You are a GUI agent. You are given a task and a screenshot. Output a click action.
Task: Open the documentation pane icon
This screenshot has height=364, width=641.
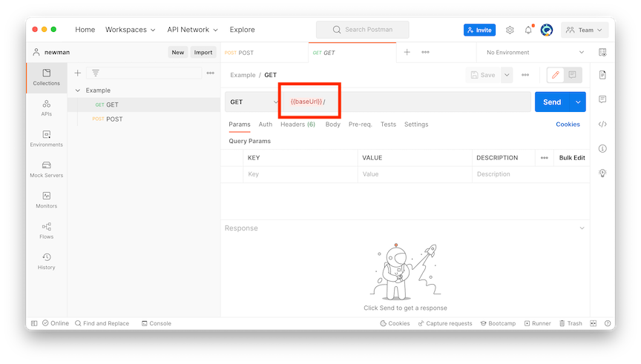coord(602,75)
